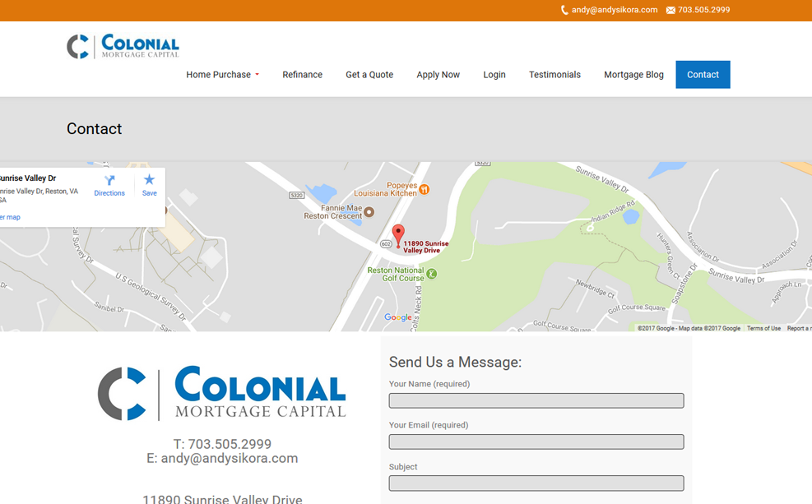Screen dimensions: 812x504
Task: Open the larger map link on map card
Action: (10, 217)
